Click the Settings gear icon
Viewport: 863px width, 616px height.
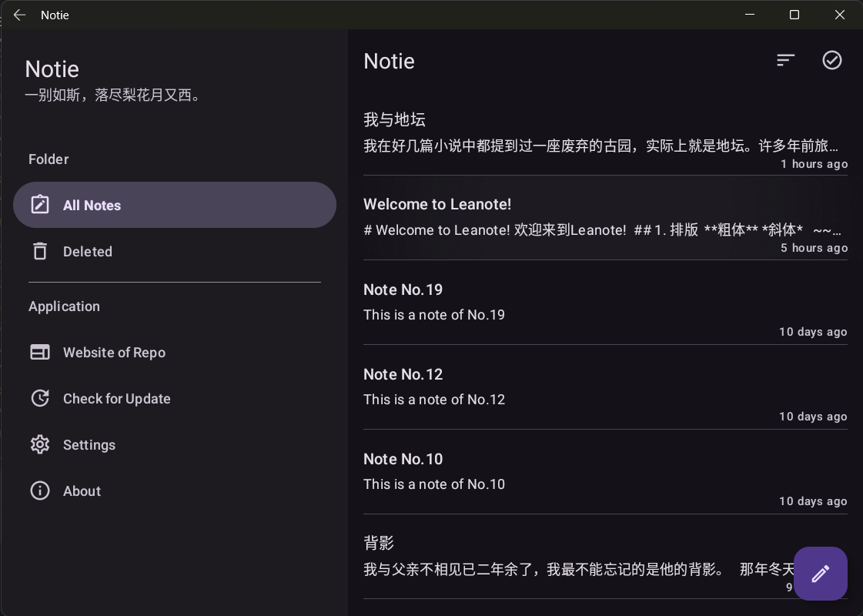pos(39,444)
